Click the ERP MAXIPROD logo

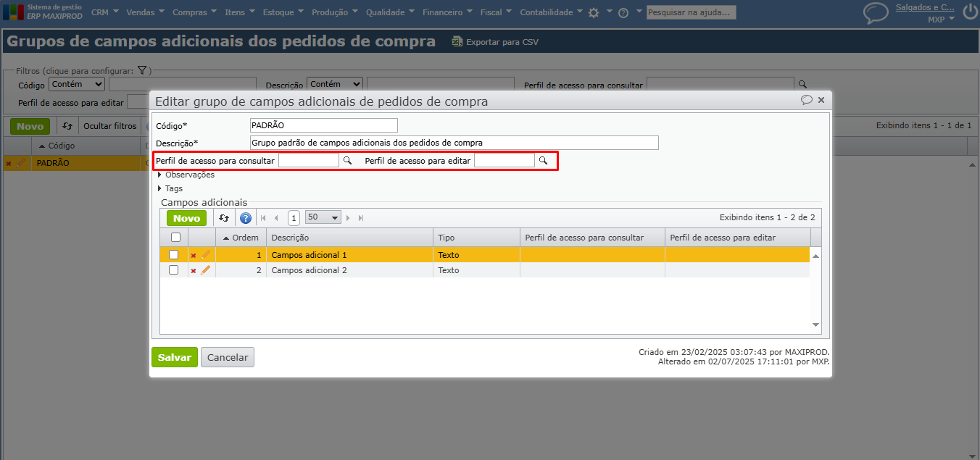(42, 12)
